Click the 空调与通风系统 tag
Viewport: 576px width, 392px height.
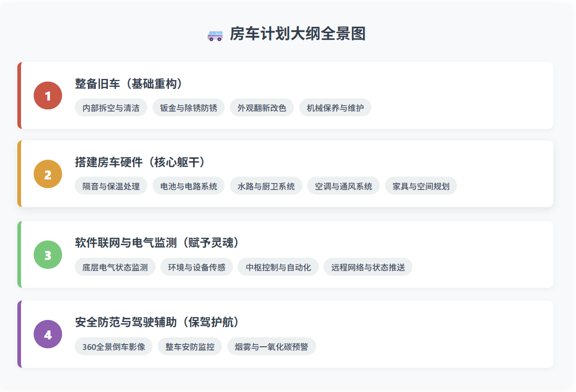pos(343,186)
